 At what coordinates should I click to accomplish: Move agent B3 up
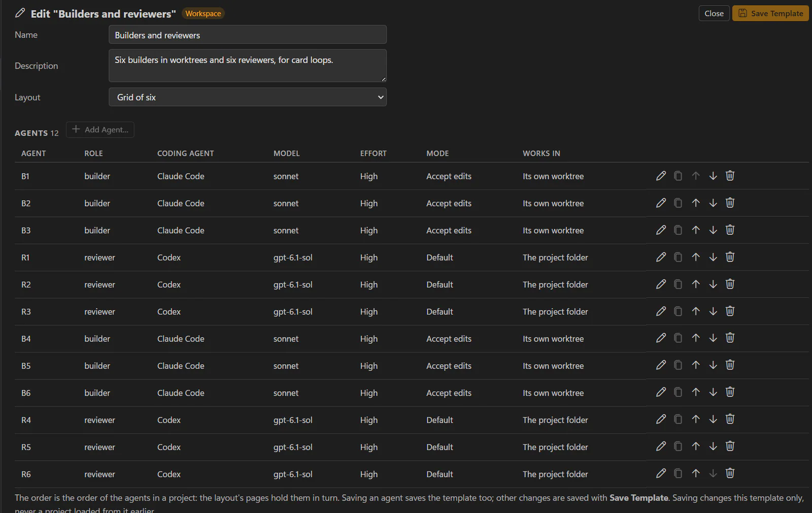(x=696, y=230)
